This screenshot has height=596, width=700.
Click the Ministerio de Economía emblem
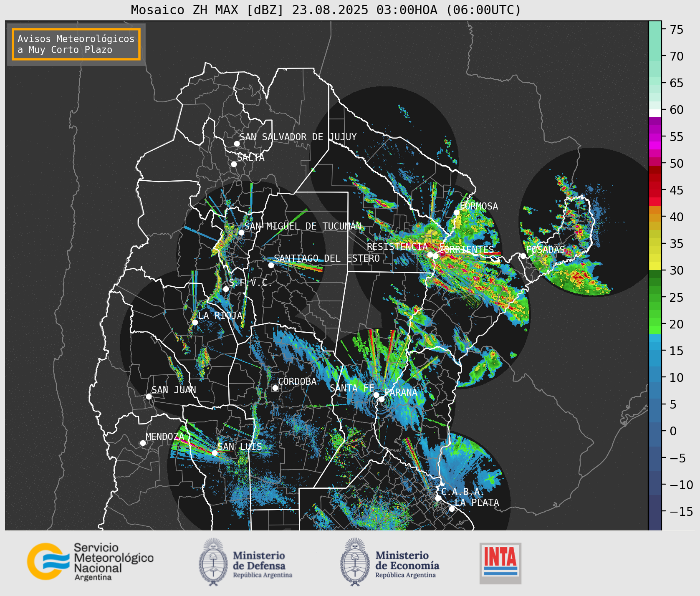(356, 562)
